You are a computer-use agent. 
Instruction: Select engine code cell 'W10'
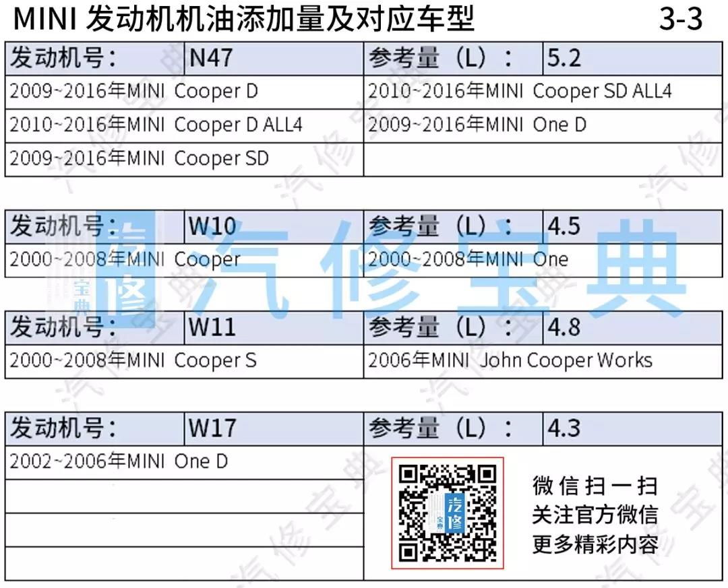click(274, 227)
